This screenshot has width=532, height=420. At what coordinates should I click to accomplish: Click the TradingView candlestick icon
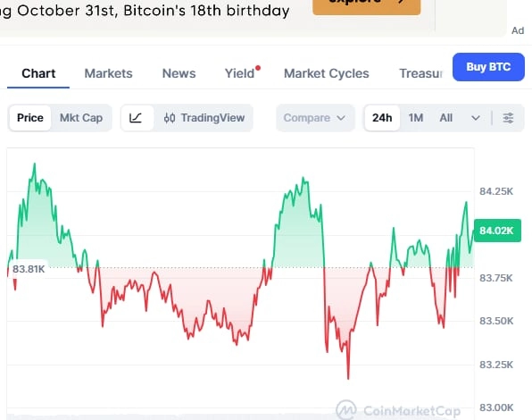170,118
